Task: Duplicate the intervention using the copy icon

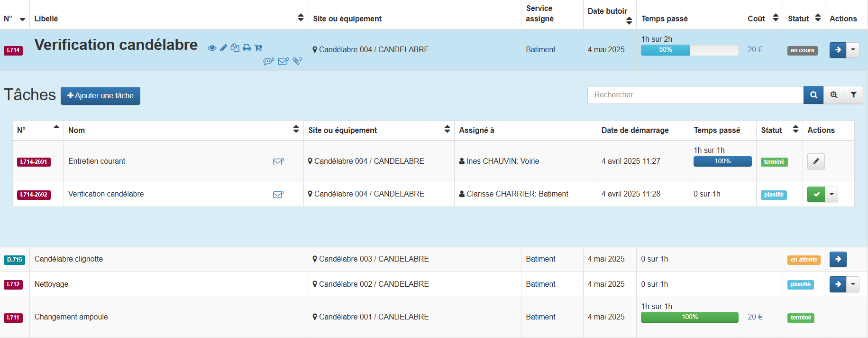Action: (235, 48)
